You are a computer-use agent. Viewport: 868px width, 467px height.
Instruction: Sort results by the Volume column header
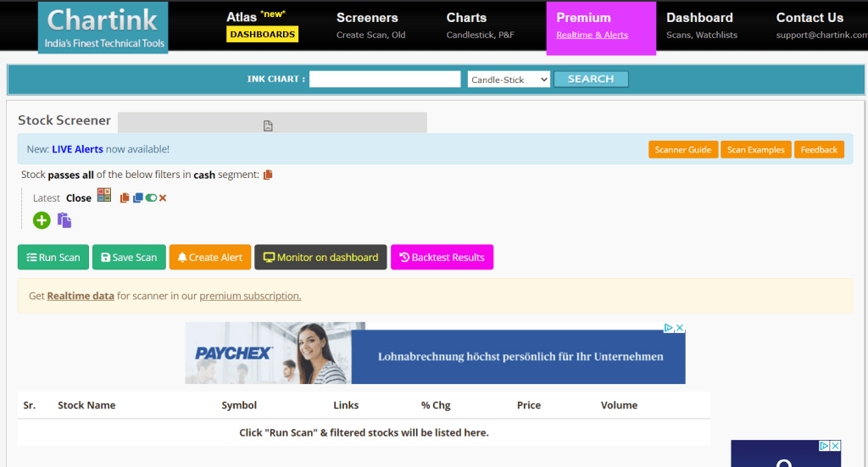[619, 405]
